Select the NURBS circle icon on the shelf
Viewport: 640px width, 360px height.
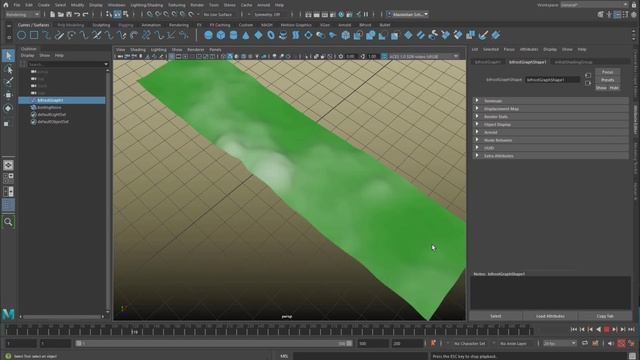coord(22,36)
